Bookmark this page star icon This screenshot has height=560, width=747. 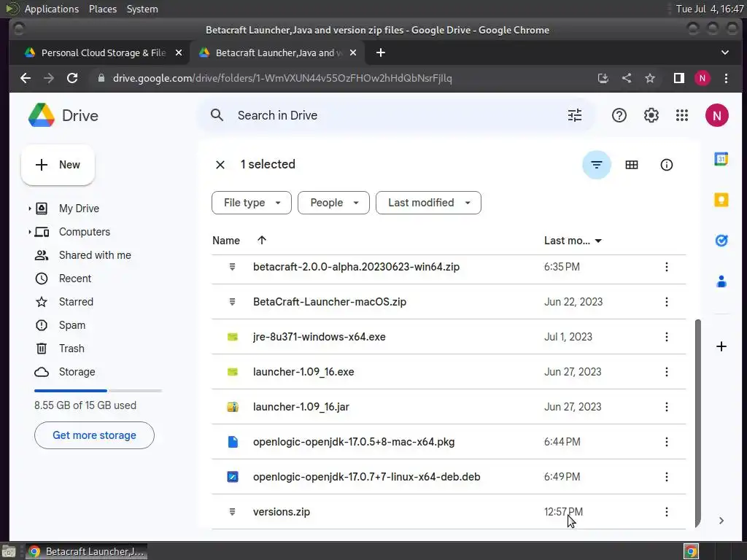pos(650,78)
